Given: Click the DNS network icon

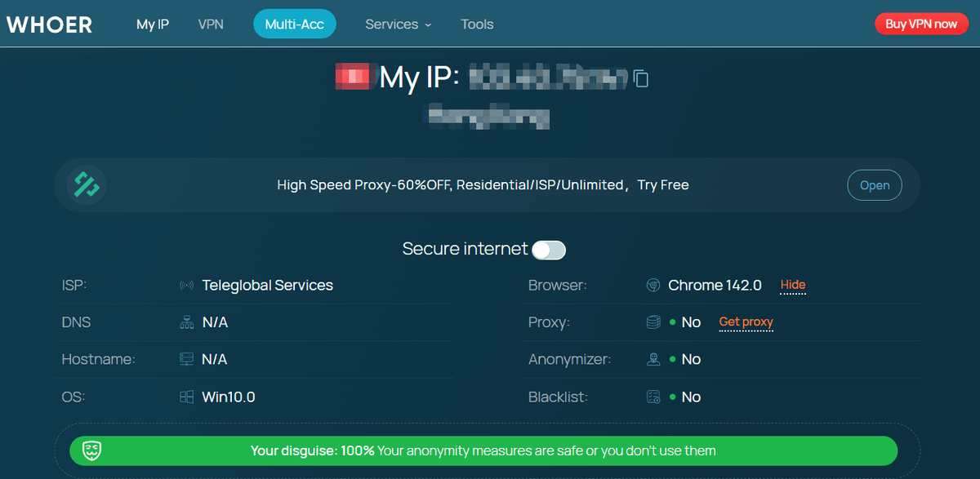Looking at the screenshot, I should (x=186, y=322).
